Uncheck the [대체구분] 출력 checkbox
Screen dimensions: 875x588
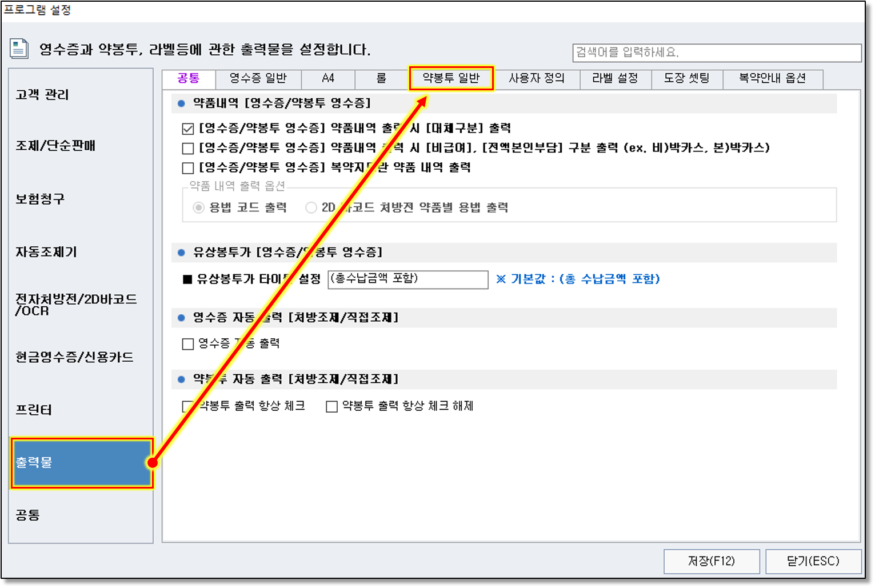[187, 129]
